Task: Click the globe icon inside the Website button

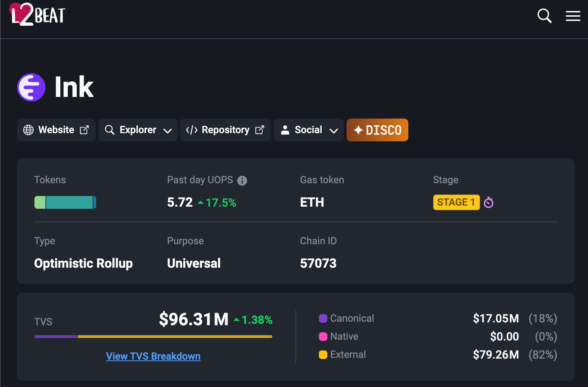Action: [29, 130]
